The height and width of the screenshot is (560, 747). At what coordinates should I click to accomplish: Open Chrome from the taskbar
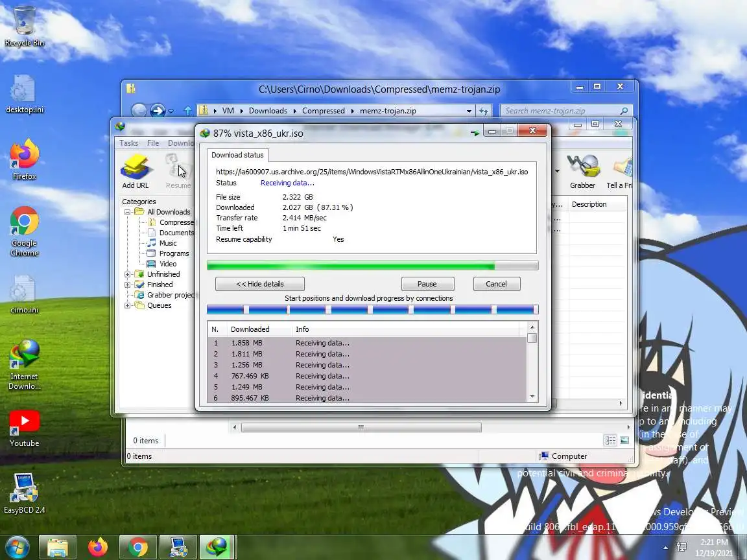[137, 547]
